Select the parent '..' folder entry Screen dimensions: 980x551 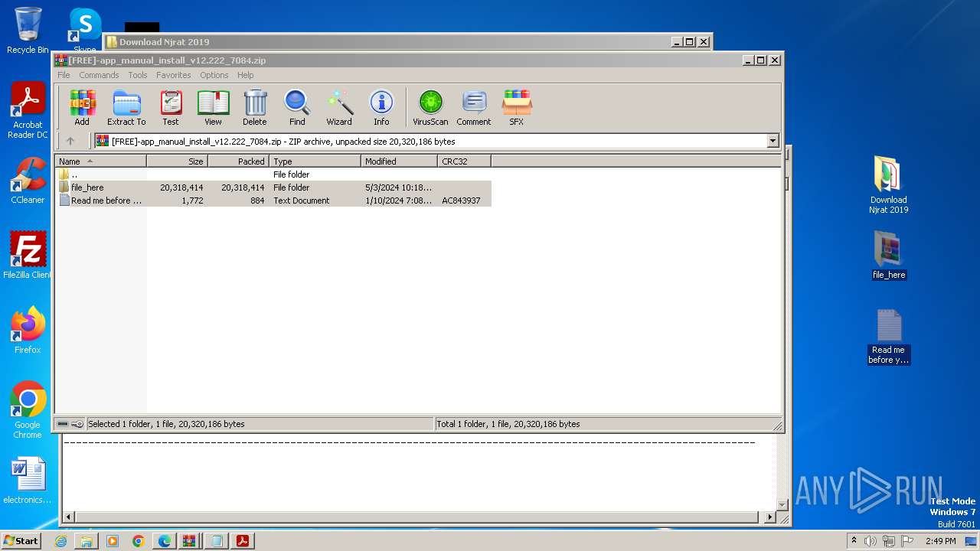point(273,174)
